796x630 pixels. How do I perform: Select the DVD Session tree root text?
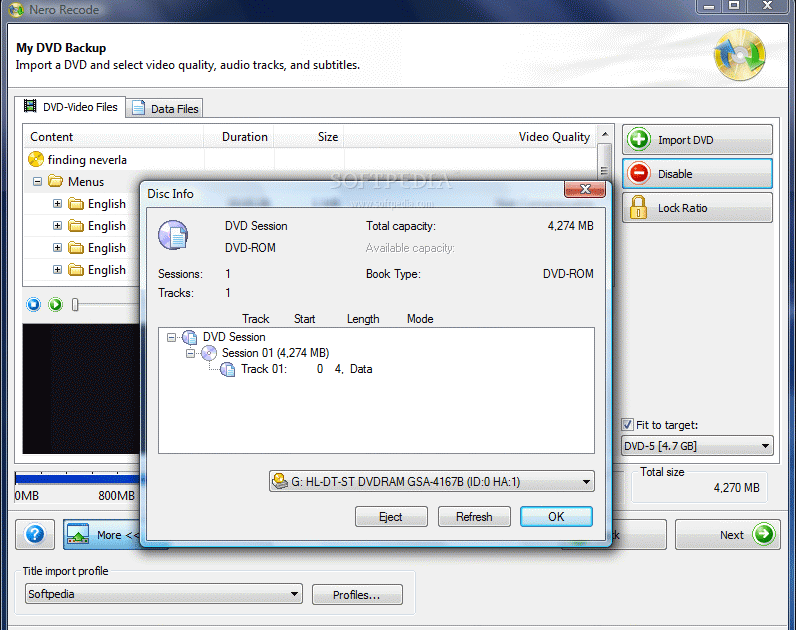234,337
